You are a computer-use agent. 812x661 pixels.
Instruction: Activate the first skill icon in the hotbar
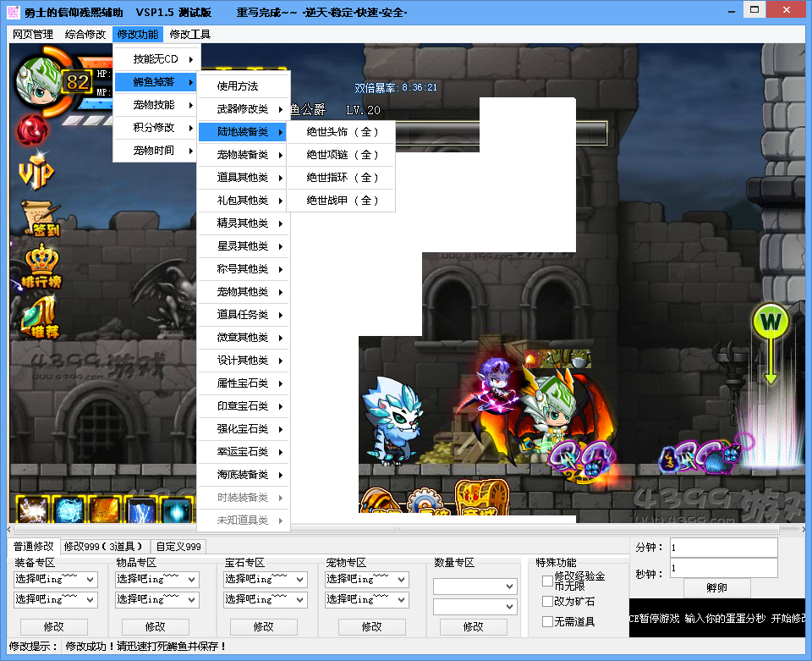point(33,510)
